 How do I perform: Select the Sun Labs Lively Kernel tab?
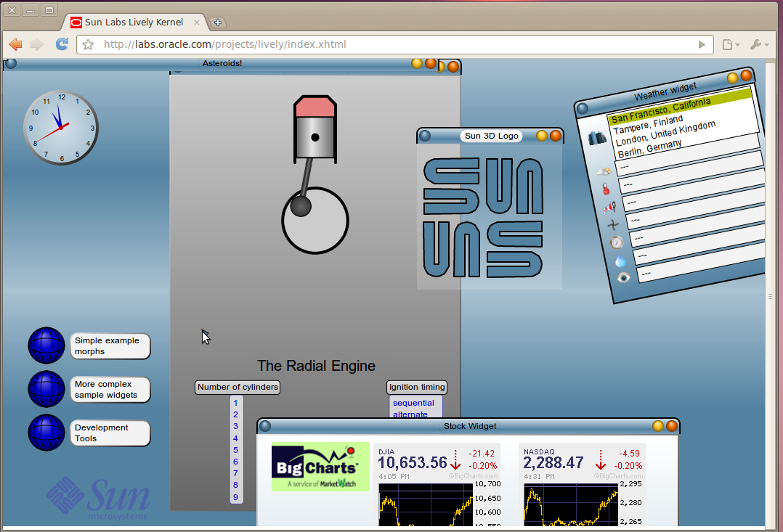coord(134,22)
